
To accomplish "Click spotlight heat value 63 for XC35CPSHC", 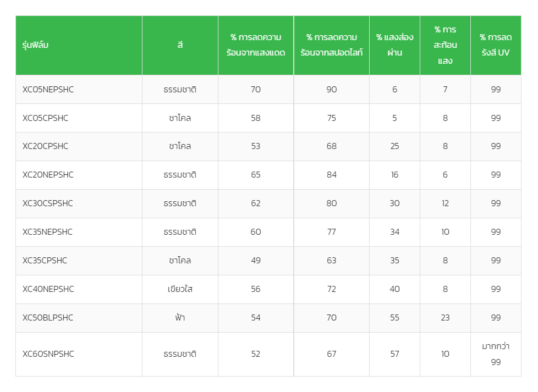I will pos(332,260).
